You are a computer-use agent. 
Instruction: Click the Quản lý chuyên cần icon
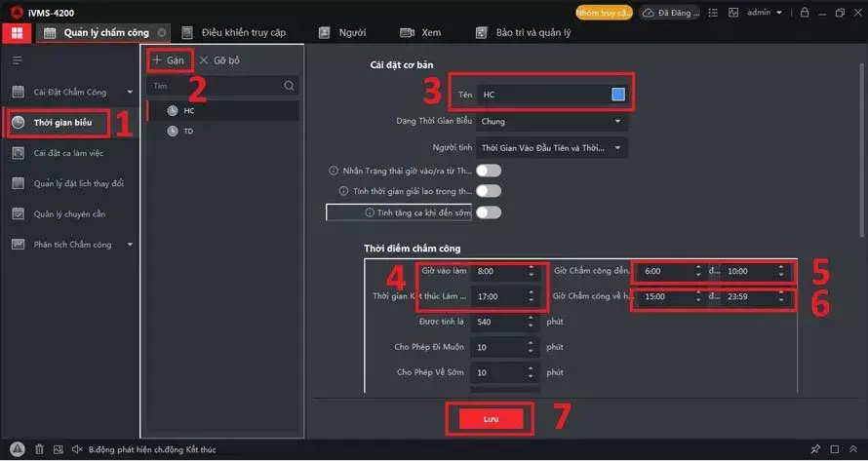(19, 213)
